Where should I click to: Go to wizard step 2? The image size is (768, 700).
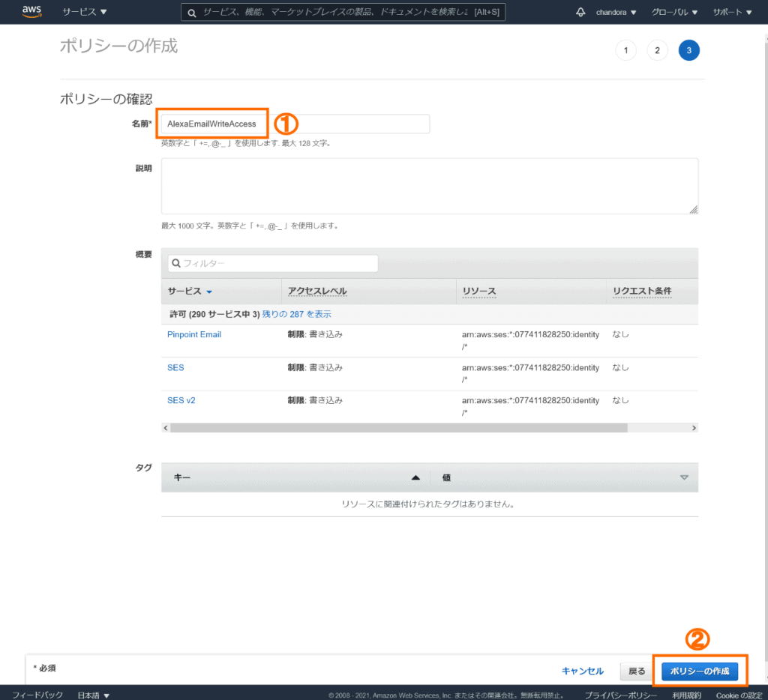657,50
